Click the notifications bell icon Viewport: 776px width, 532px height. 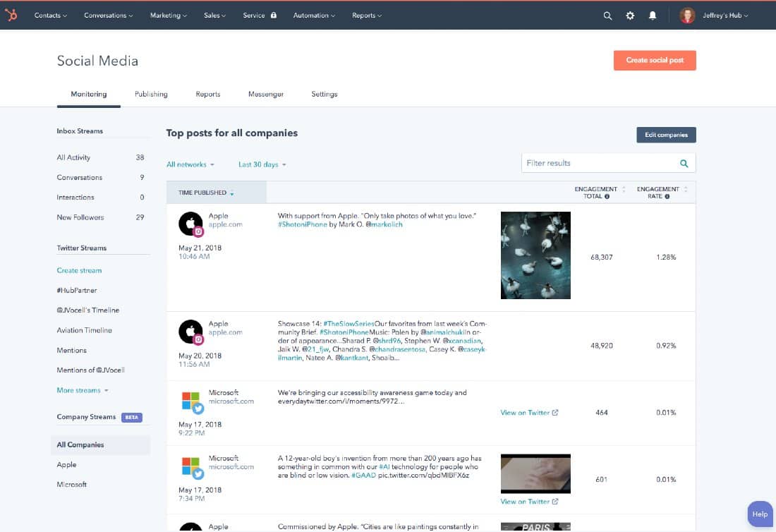(653, 16)
